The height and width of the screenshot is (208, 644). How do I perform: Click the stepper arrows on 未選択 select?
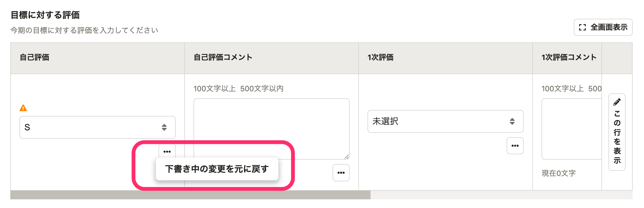[512, 121]
